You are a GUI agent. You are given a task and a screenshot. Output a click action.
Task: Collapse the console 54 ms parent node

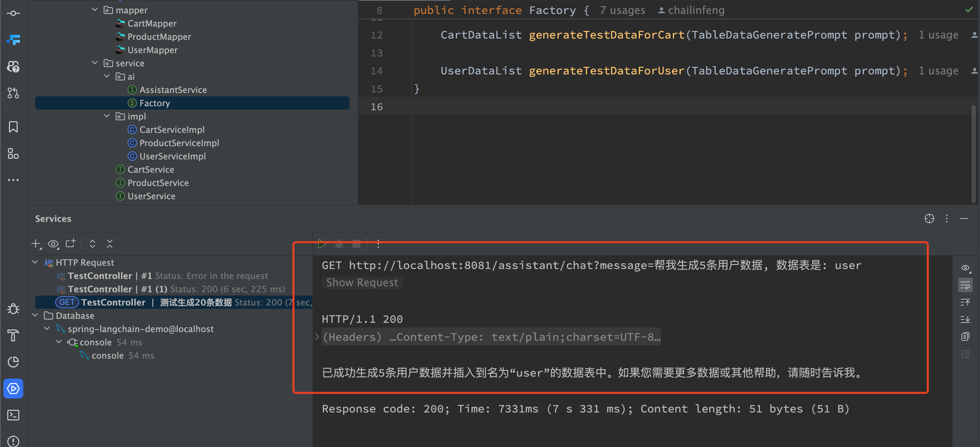[x=59, y=342]
